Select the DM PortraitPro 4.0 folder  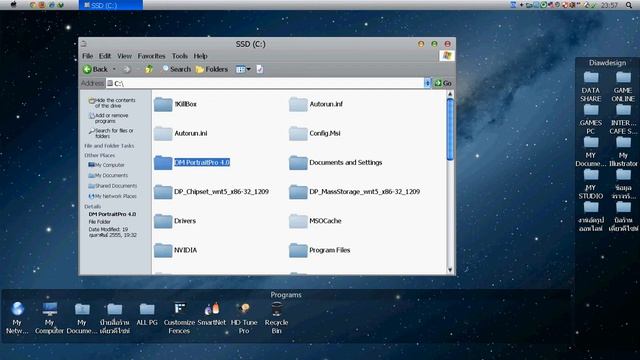coord(192,162)
